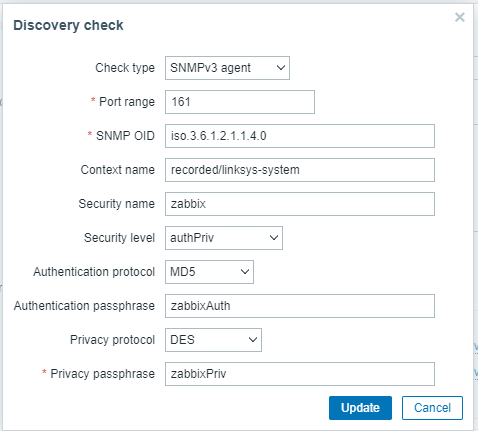The width and height of the screenshot is (478, 431).
Task: Click the Update button
Action: pos(360,408)
